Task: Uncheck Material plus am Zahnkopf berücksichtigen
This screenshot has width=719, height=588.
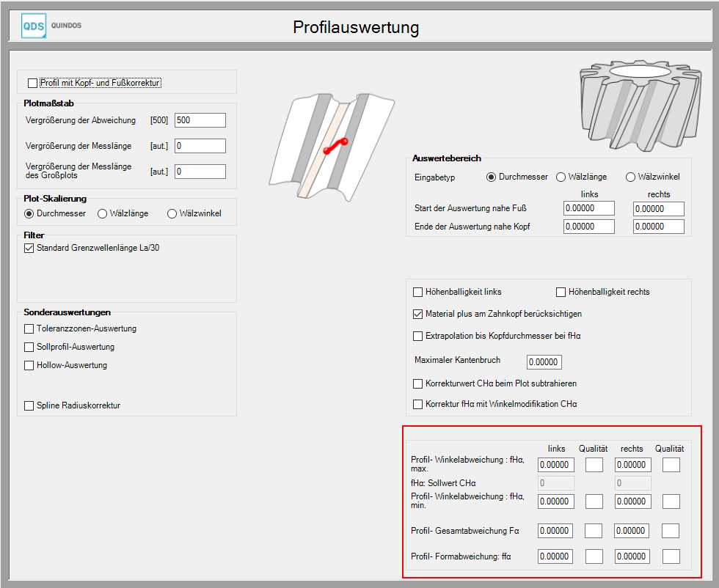Action: pyautogui.click(x=417, y=314)
